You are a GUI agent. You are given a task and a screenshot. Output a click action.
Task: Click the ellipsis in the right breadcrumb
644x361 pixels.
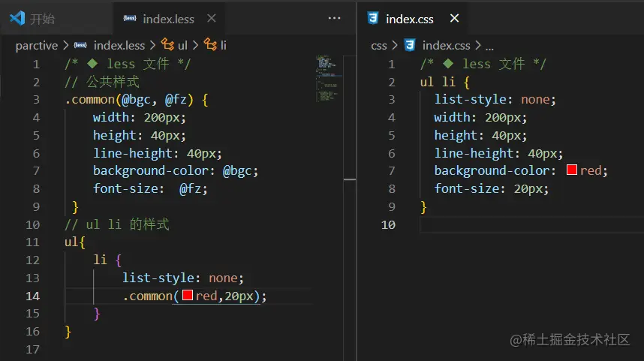489,47
